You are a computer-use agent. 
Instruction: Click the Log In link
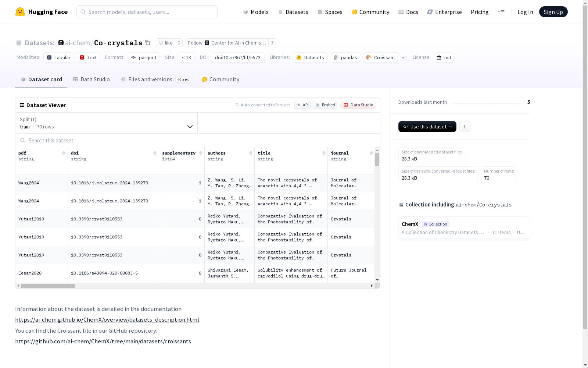pos(525,12)
